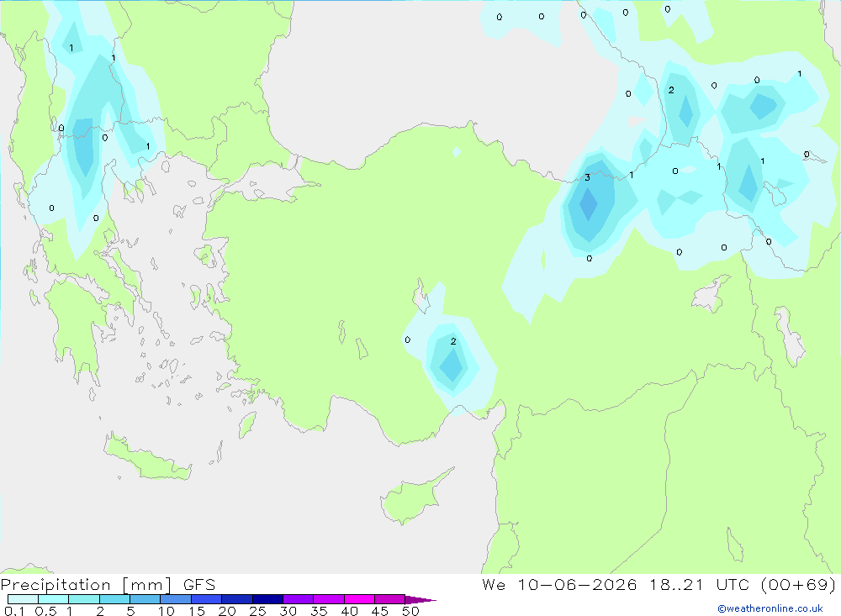Pick the 25 to 30 mm navy swatch
841x616 pixels.
[267, 599]
